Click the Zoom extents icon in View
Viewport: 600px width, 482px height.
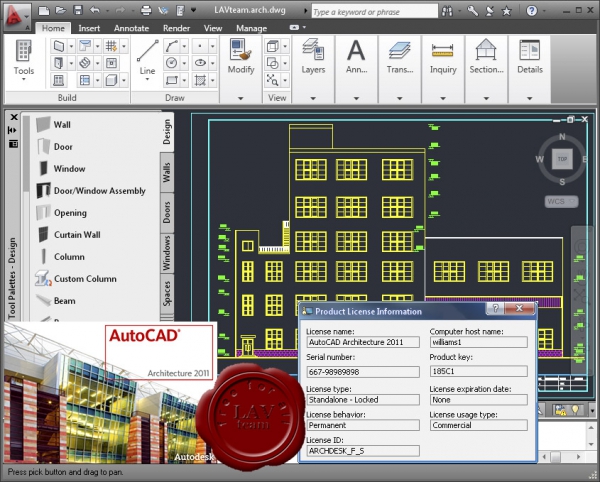tap(272, 80)
